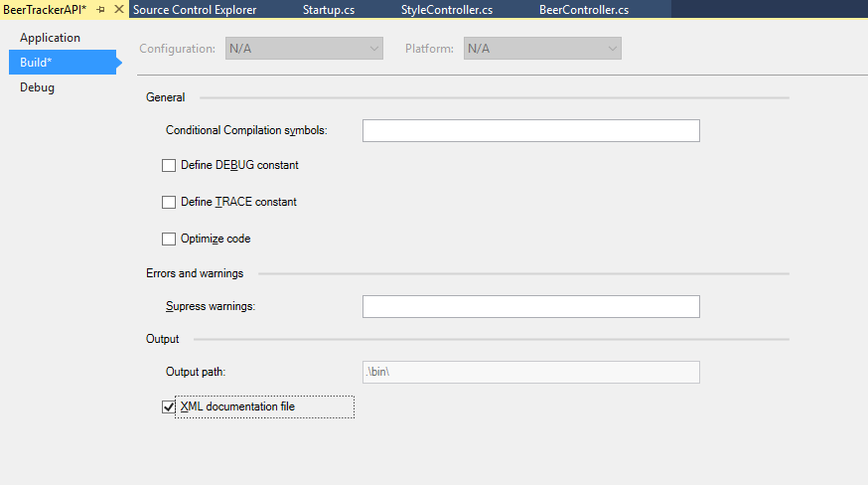The width and height of the screenshot is (868, 485).
Task: Switch to the Startup.cs tab
Action: point(328,10)
